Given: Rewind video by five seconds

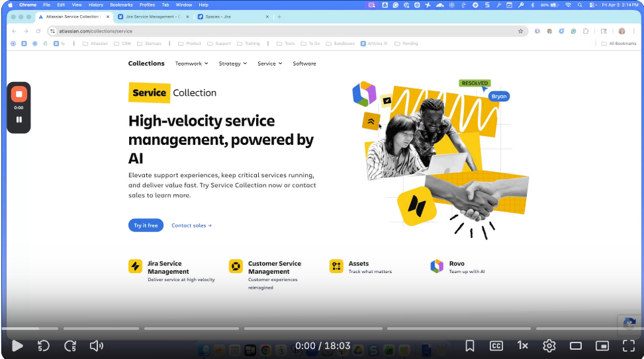Looking at the screenshot, I should 44,346.
